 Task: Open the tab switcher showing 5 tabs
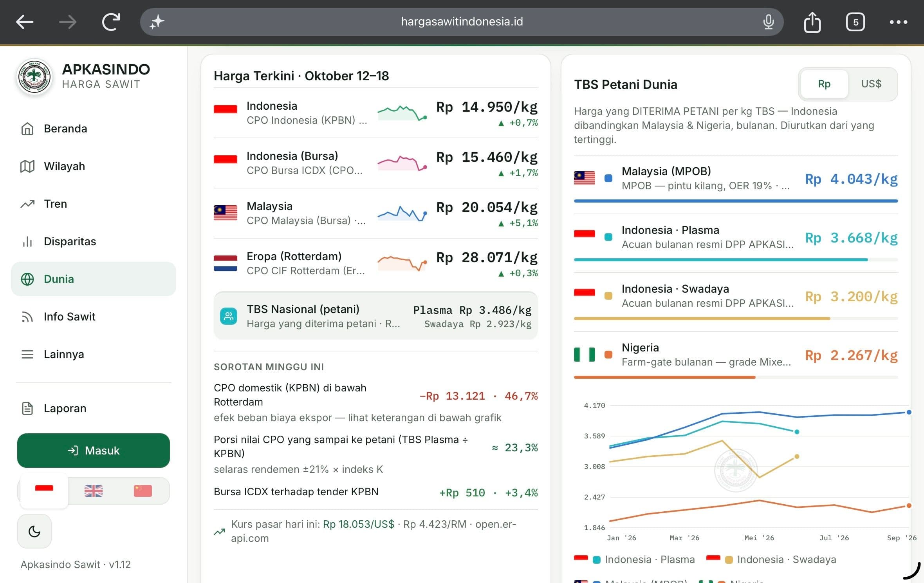tap(855, 22)
